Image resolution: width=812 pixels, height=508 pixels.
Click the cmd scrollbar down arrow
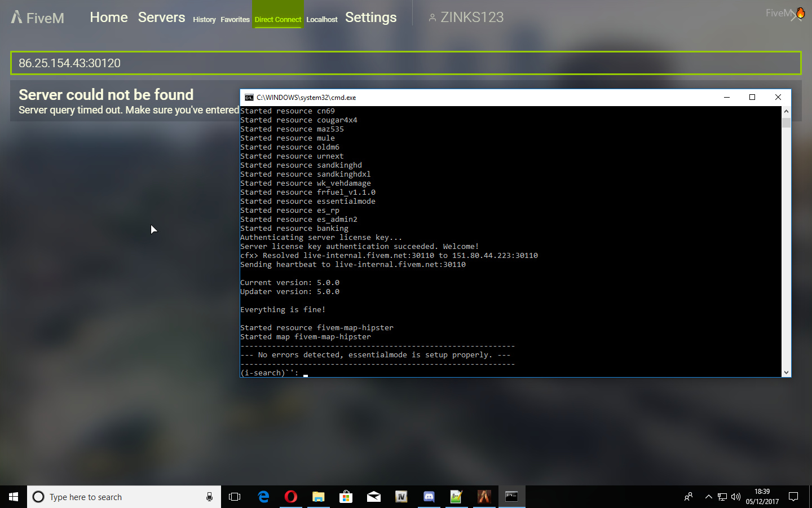[786, 372]
